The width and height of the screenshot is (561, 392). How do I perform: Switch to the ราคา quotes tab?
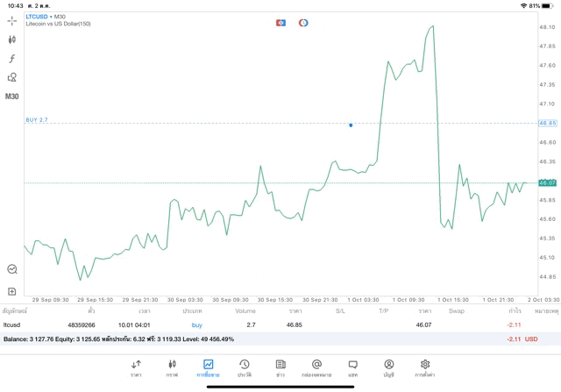[136, 367]
